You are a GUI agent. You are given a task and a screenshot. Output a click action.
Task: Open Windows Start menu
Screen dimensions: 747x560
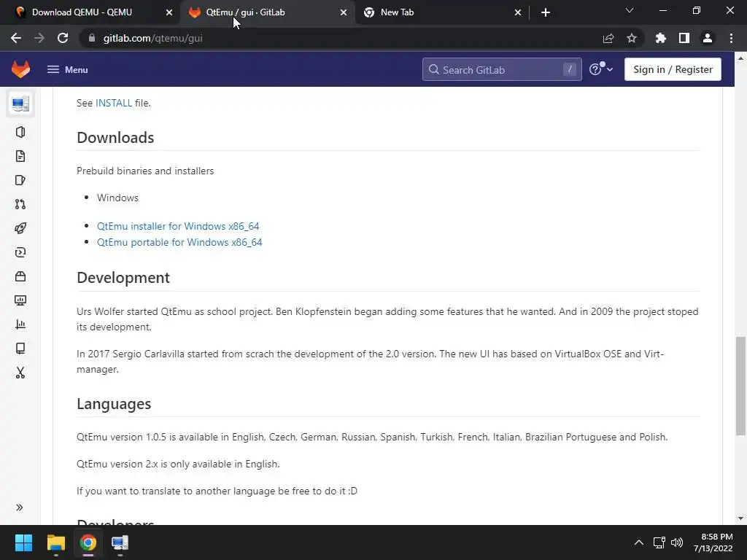click(23, 542)
